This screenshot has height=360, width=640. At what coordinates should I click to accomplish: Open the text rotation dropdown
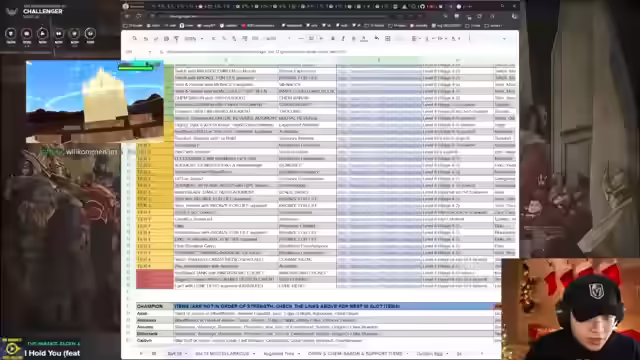(x=455, y=38)
